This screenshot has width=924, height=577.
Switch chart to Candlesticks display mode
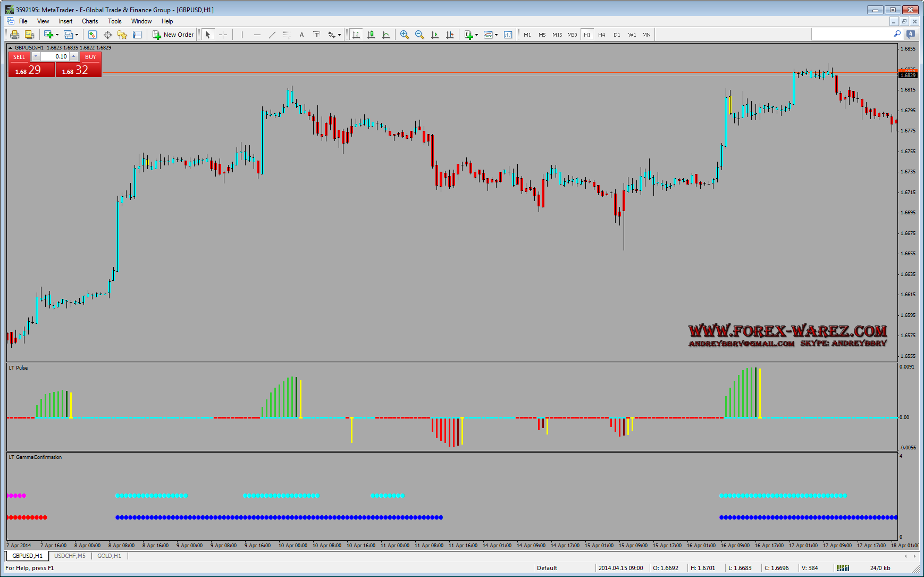371,35
